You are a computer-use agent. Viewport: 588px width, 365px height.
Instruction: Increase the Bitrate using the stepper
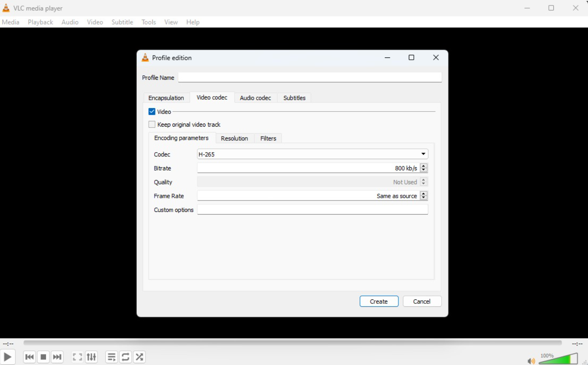point(424,166)
